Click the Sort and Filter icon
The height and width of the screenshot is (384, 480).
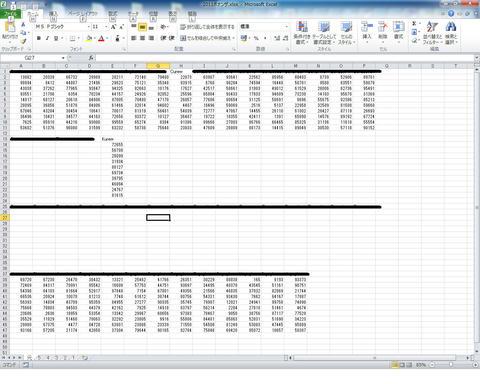[x=432, y=33]
